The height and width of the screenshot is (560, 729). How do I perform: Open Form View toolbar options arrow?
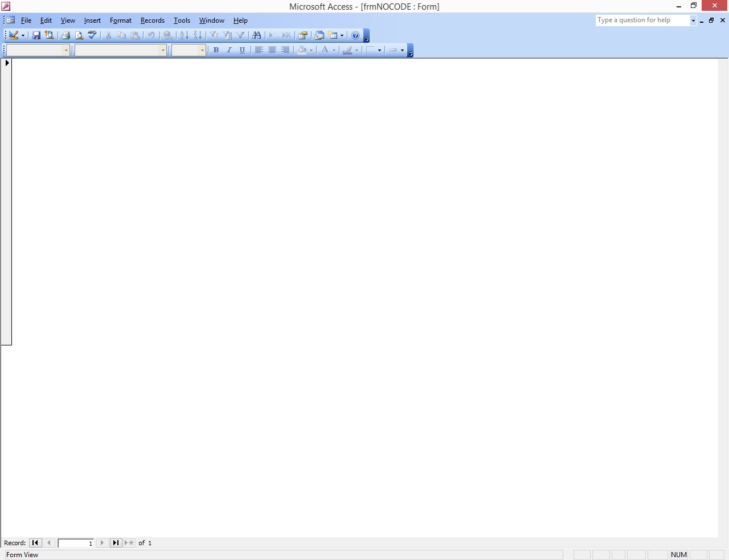(x=367, y=36)
